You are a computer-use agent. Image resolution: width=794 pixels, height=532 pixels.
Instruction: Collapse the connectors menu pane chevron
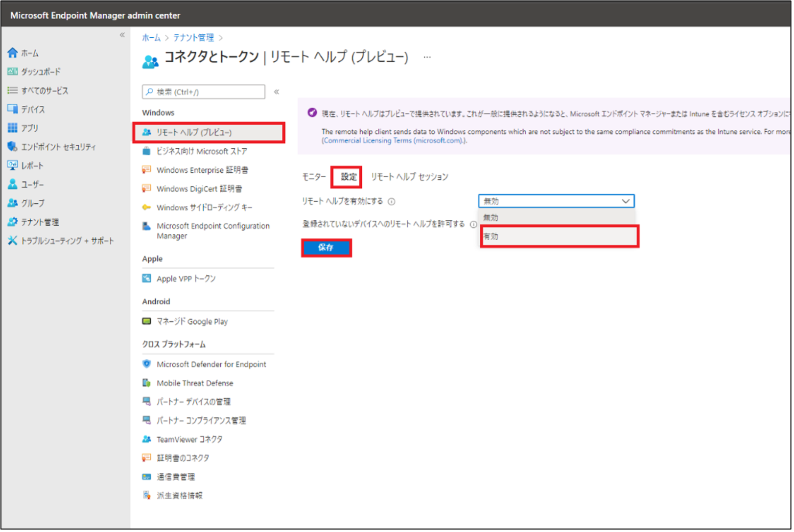pyautogui.click(x=277, y=92)
